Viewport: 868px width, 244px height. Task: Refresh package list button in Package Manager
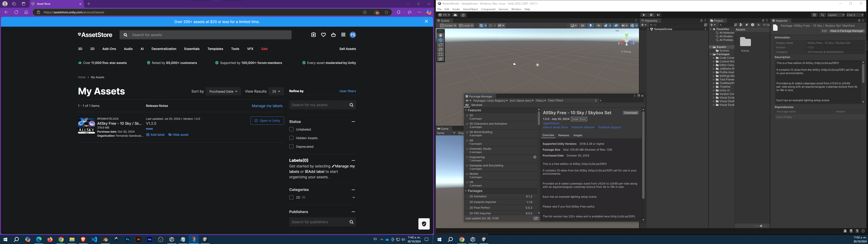click(536, 219)
